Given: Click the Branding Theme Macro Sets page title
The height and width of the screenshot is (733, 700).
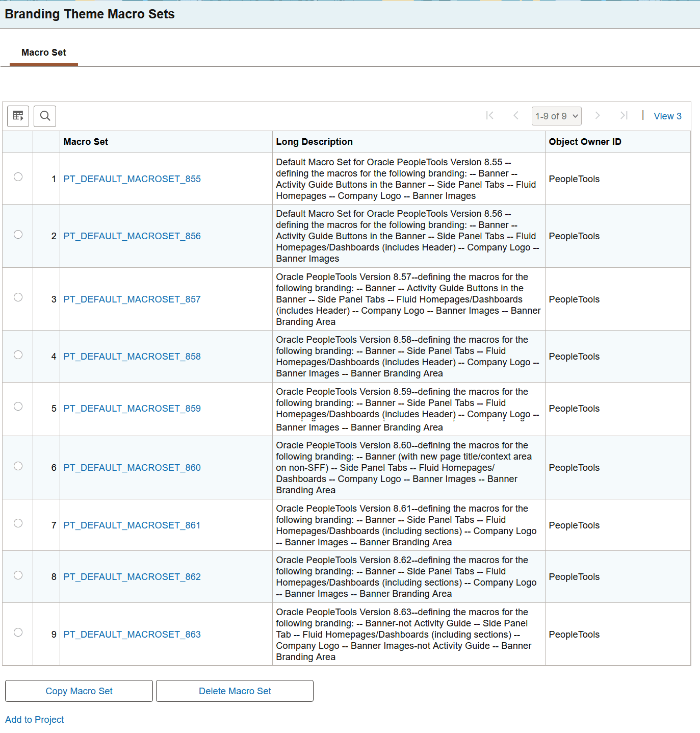Looking at the screenshot, I should tap(90, 14).
